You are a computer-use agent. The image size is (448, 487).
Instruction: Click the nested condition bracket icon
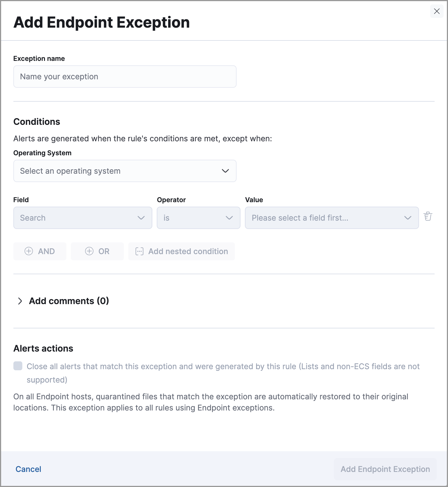coord(139,251)
